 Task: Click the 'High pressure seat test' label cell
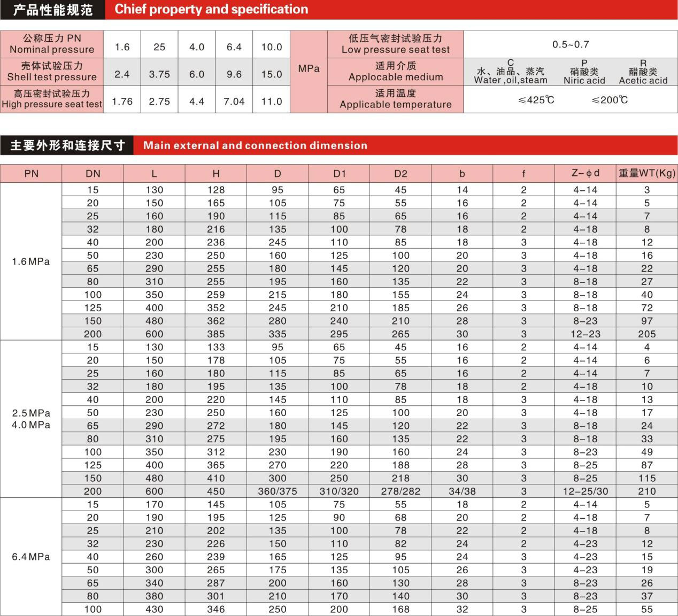pos(52,99)
